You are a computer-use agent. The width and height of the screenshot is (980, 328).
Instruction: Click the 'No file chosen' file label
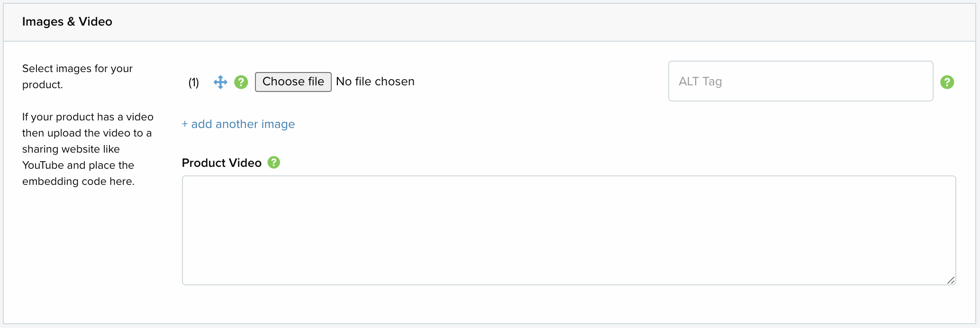point(375,82)
